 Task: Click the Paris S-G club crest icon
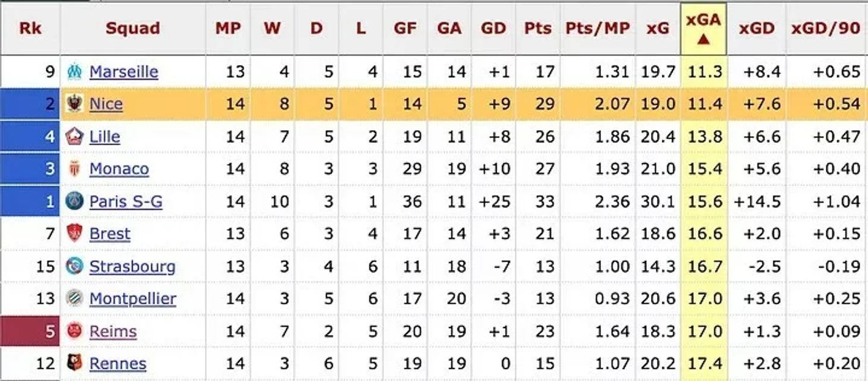coord(74,201)
